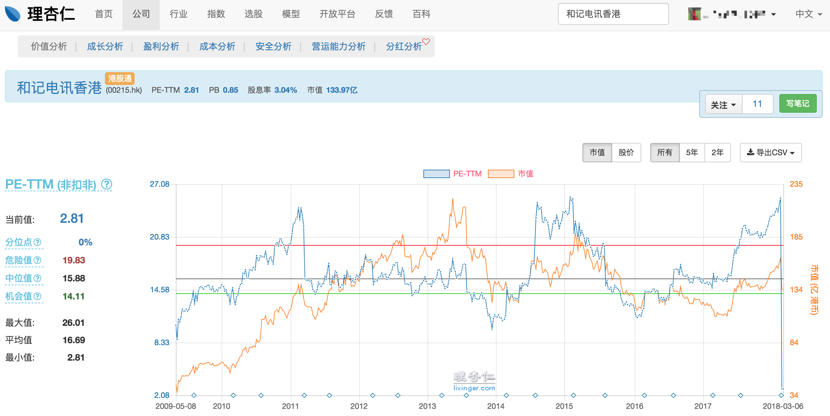Toggle PE-TTM legend series
Screen dimensions: 830x416
coord(453,174)
